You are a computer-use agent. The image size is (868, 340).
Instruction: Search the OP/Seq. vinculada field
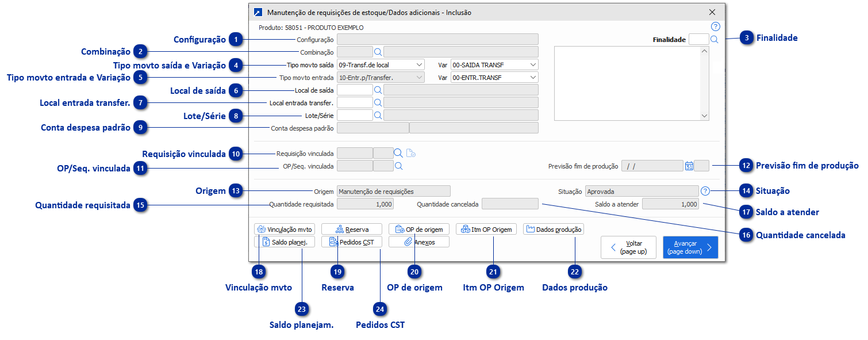click(x=398, y=166)
